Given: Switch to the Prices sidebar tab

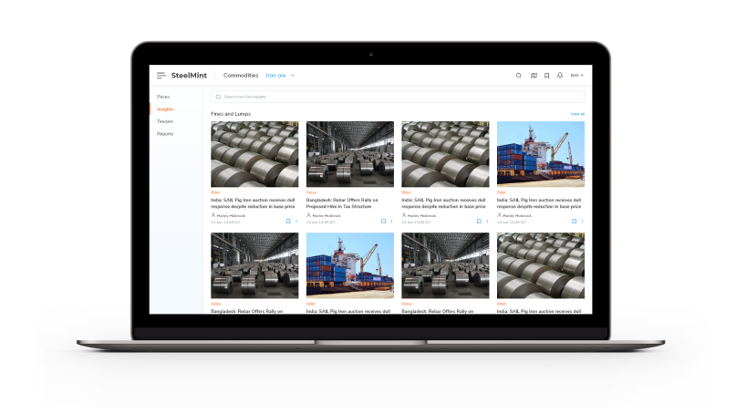Looking at the screenshot, I should pos(163,97).
